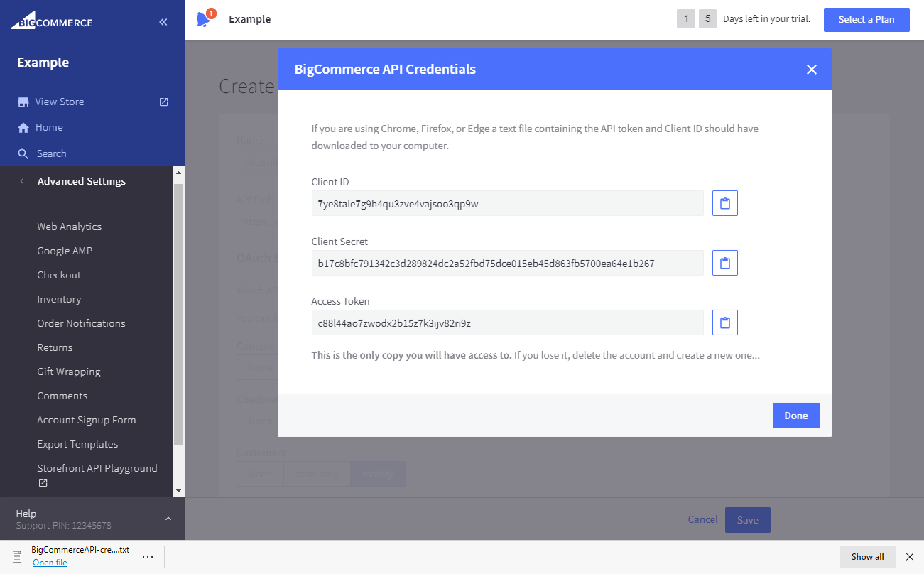Select Customers modify option behind dialog

click(x=378, y=474)
